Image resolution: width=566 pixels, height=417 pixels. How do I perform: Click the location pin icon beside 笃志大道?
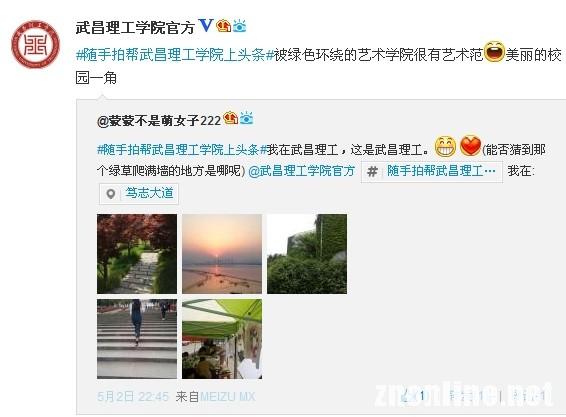coord(111,194)
